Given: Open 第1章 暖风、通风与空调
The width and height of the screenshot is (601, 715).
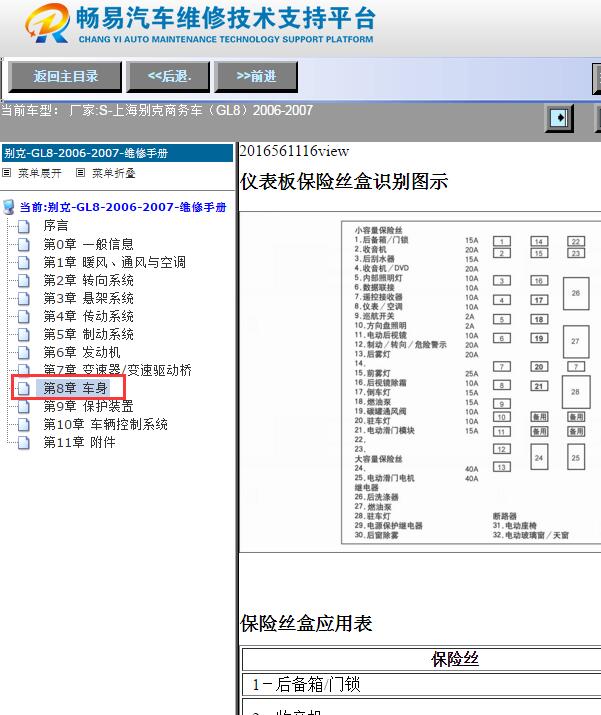Looking at the screenshot, I should 114,262.
